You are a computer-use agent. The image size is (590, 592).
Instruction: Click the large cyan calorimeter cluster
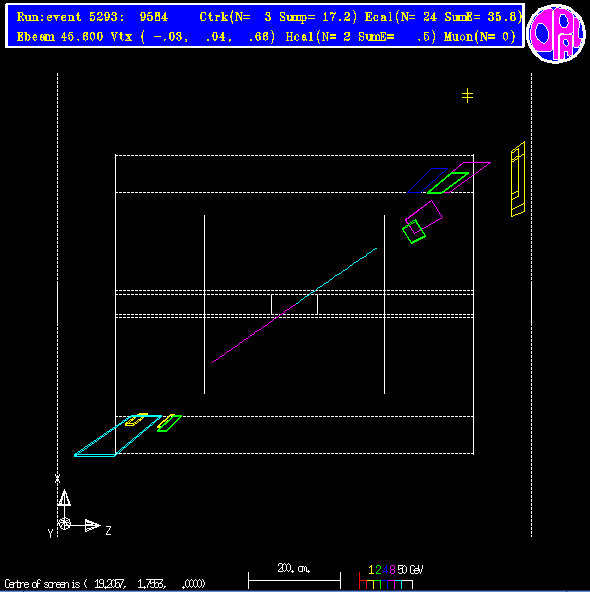pyautogui.click(x=118, y=436)
